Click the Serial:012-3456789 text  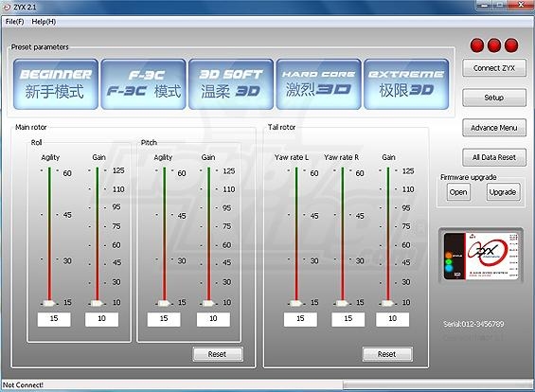[473, 324]
